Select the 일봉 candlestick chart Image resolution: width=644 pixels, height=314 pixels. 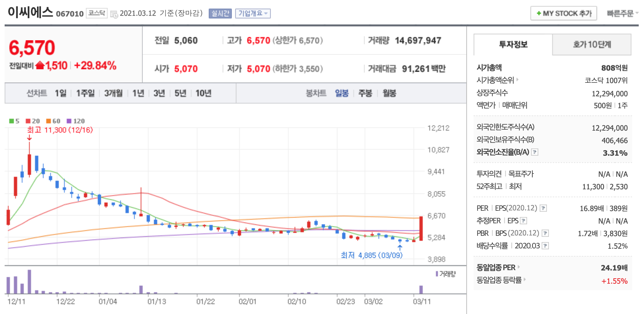(x=342, y=93)
